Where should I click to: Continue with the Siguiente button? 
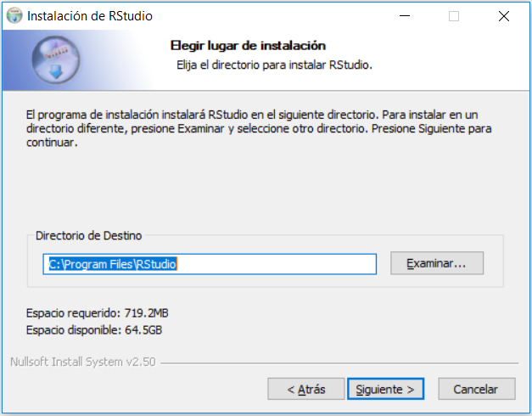(x=385, y=389)
